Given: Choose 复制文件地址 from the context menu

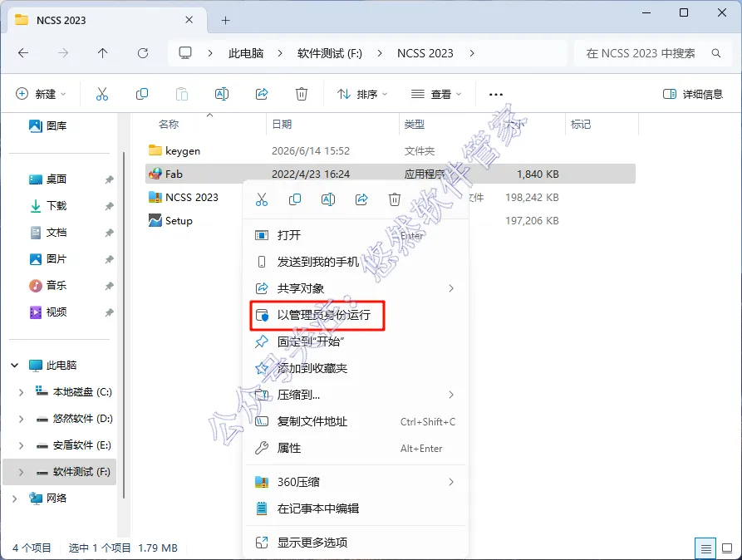Looking at the screenshot, I should click(356, 421).
